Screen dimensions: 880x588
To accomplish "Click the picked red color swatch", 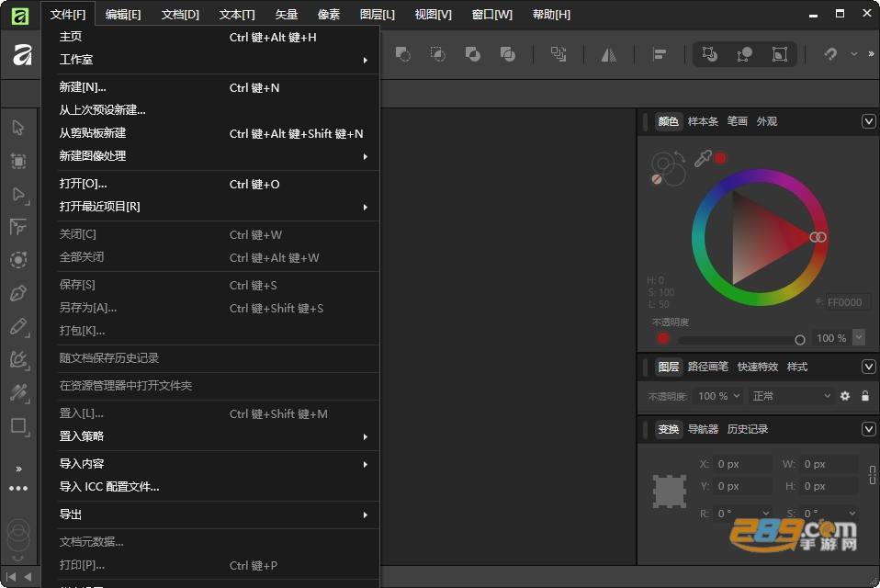I will 720,158.
